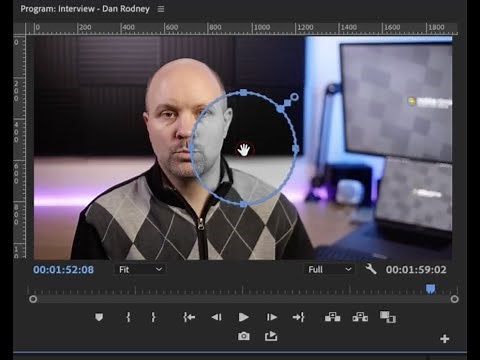Step forward one frame

(272, 317)
